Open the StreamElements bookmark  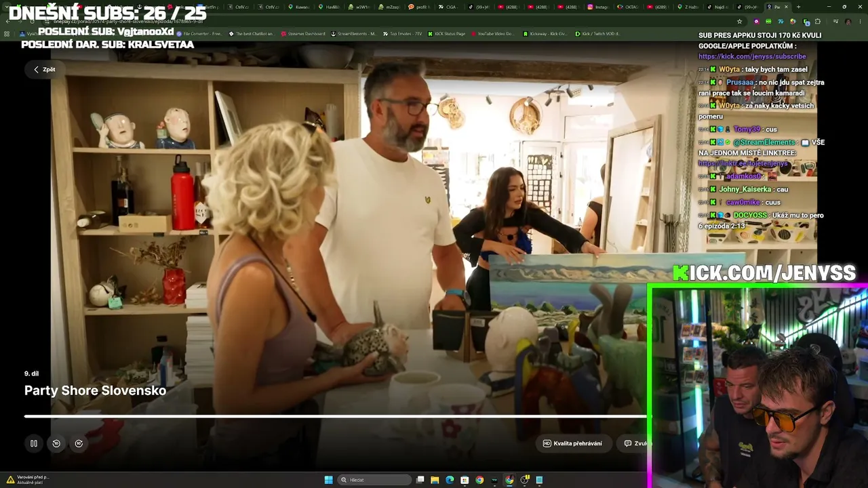coord(354,33)
